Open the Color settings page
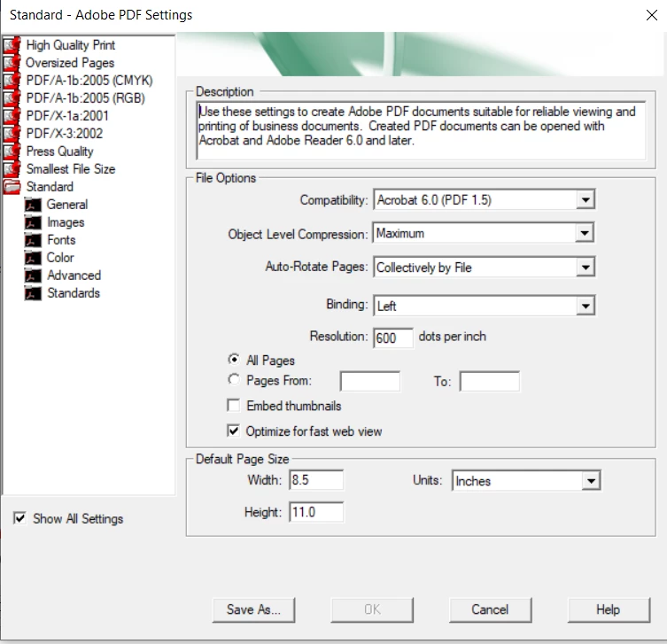Image resolution: width=667 pixels, height=644 pixels. (60, 258)
